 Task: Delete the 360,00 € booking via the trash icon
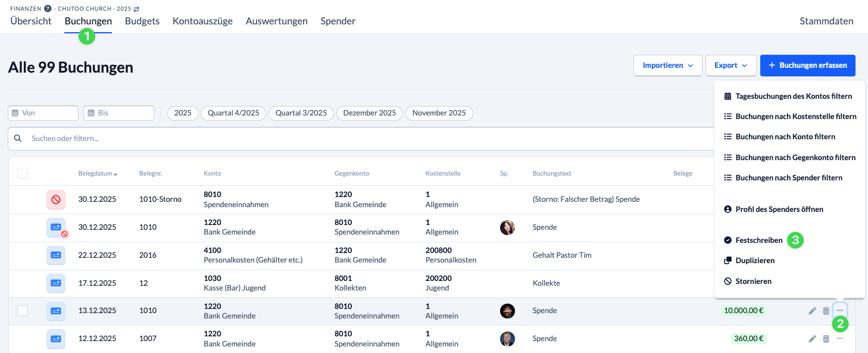coord(826,338)
